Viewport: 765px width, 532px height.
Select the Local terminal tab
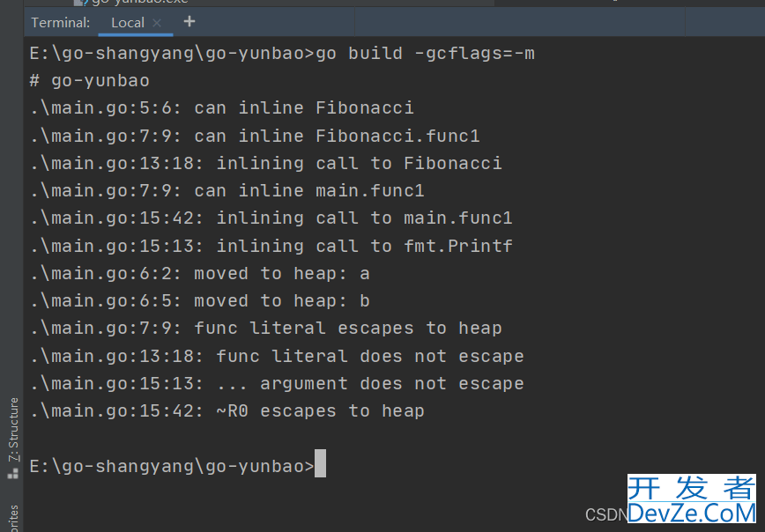[x=128, y=22]
